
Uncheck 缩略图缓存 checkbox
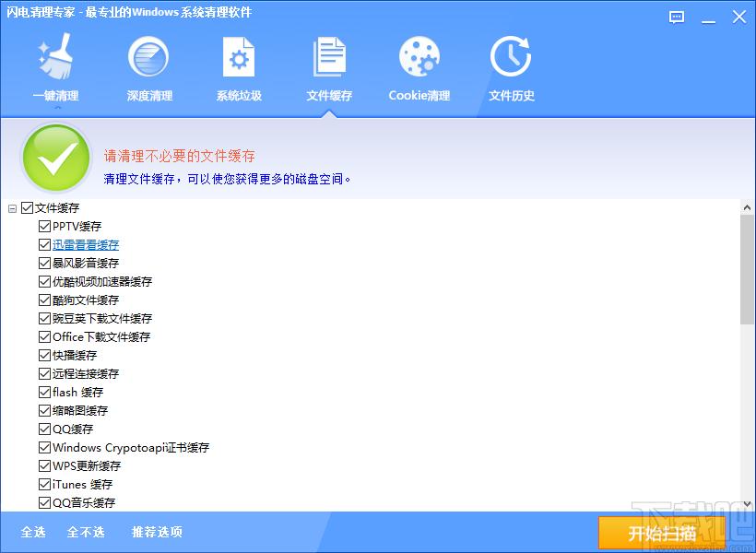(x=44, y=410)
